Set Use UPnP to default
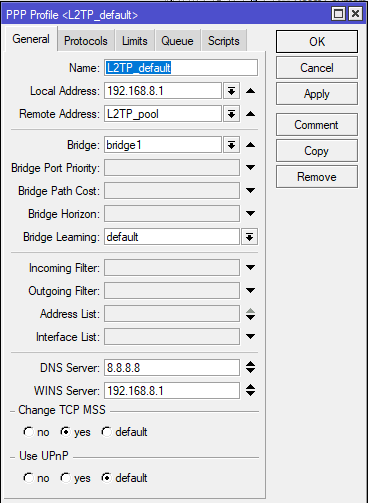Screen dimensions: 368x503 (107, 478)
